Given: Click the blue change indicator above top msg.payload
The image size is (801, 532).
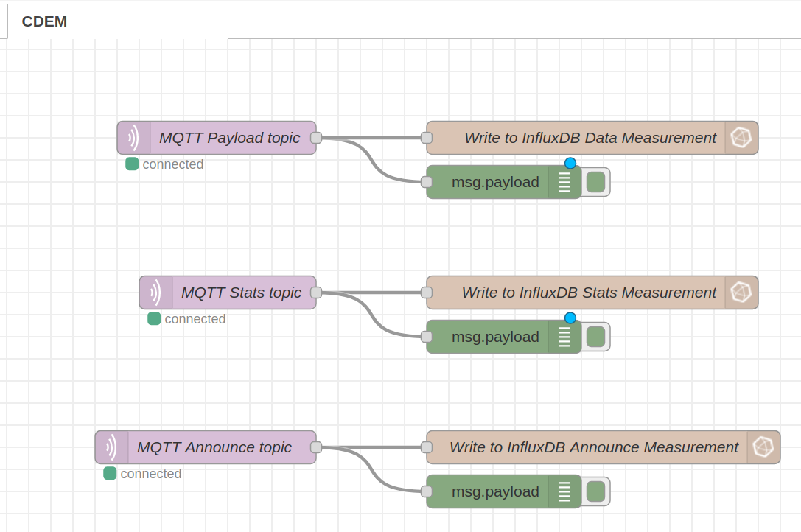Looking at the screenshot, I should pos(570,163).
